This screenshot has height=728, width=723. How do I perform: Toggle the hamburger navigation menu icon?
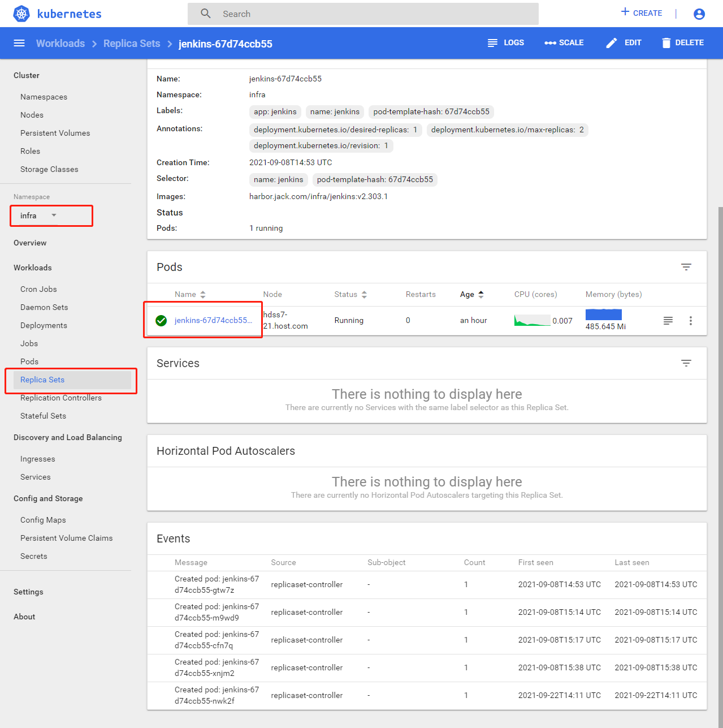click(x=19, y=43)
